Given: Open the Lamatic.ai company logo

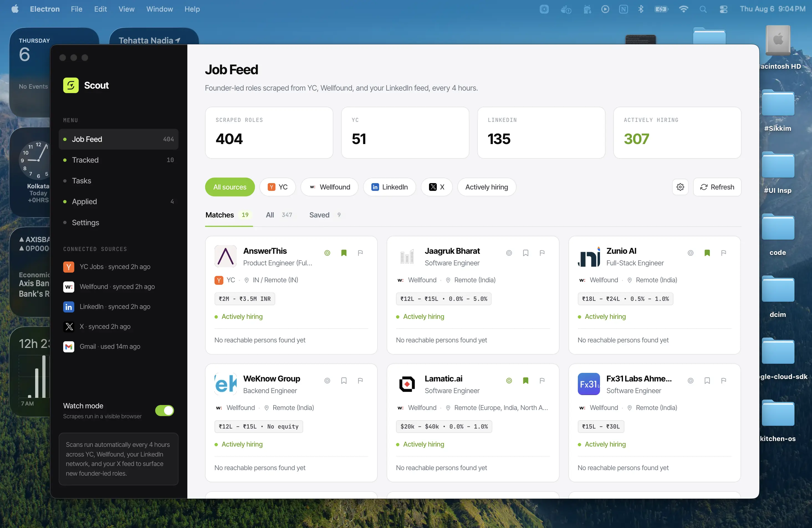Looking at the screenshot, I should [x=407, y=384].
